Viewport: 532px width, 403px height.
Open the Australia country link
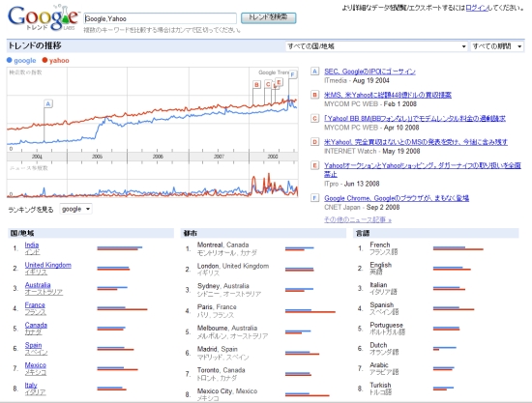38,285
